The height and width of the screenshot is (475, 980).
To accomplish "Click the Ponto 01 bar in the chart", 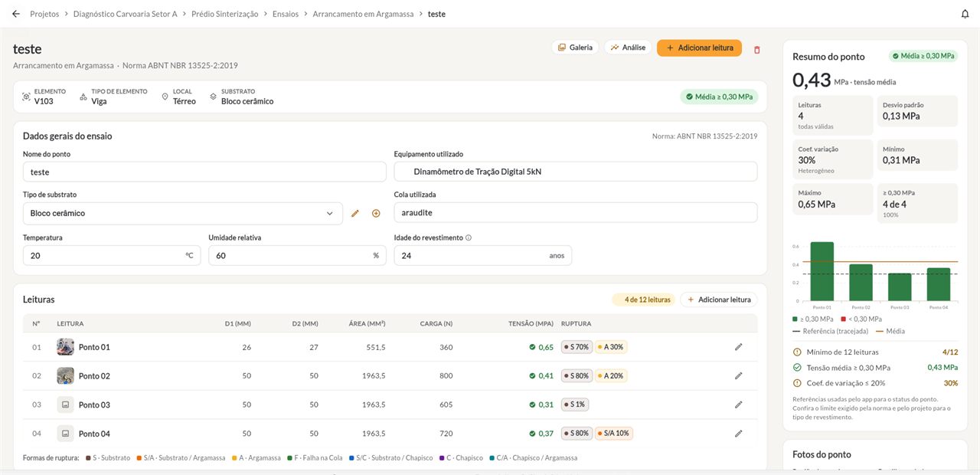I will tap(822, 271).
